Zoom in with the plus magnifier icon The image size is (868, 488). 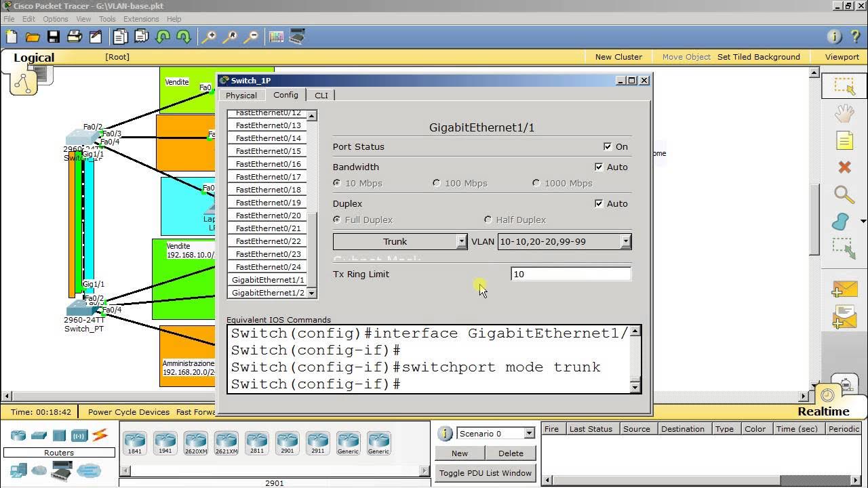click(209, 37)
